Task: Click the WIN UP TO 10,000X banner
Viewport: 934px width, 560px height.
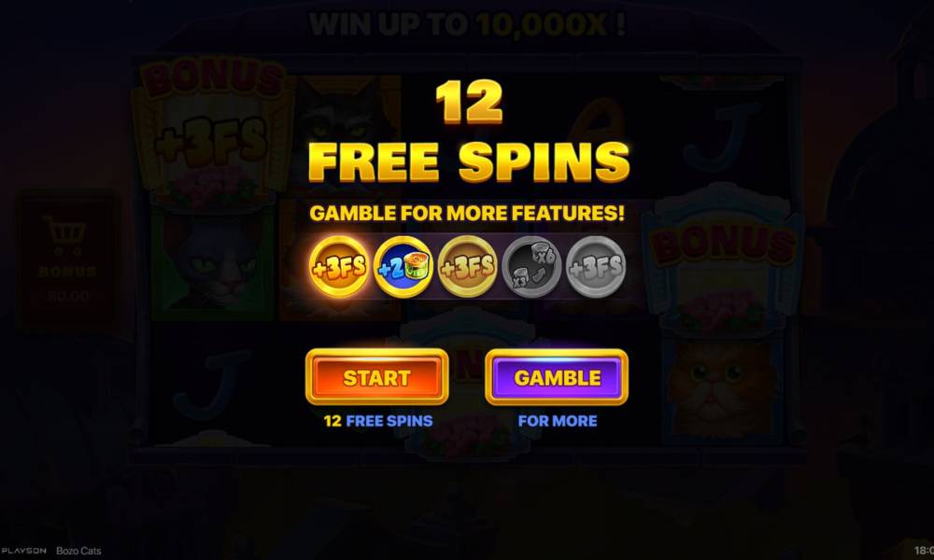Action: pos(468,25)
